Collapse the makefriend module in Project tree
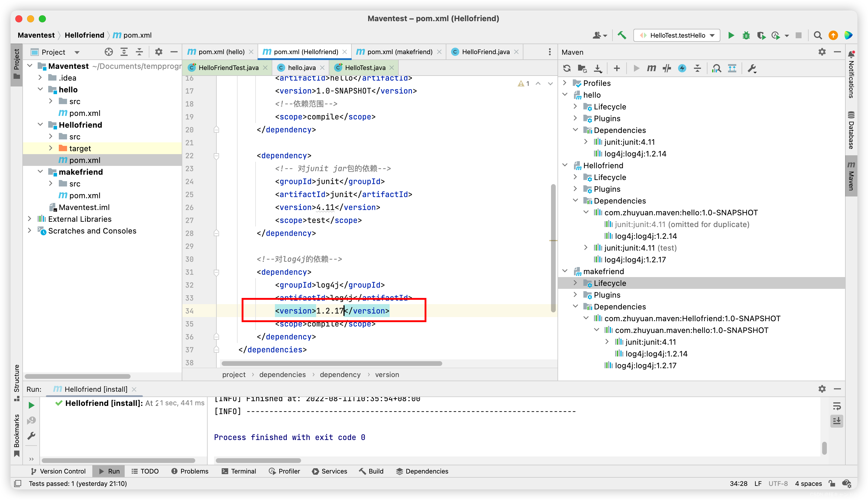Image resolution: width=868 pixels, height=500 pixels. pos(40,172)
